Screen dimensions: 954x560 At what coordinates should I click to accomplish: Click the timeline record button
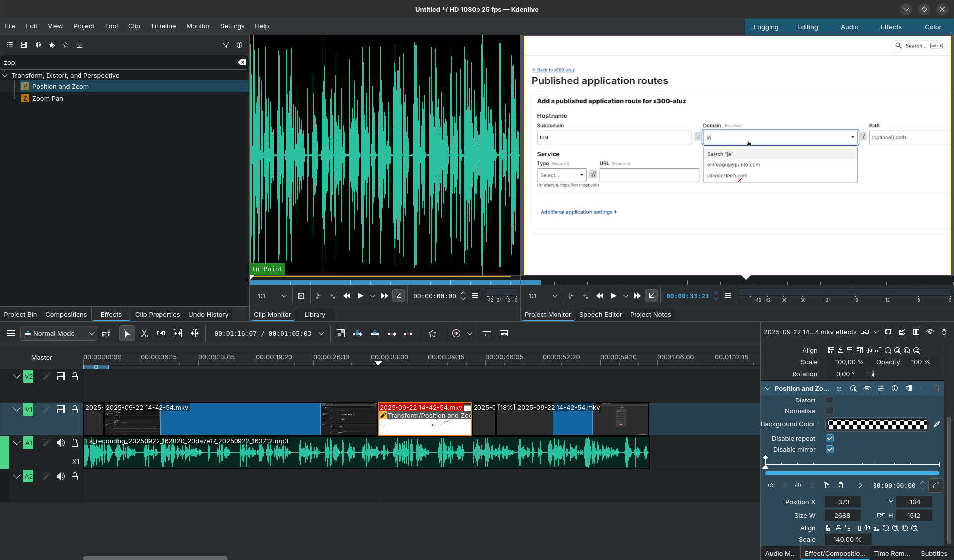(x=456, y=334)
